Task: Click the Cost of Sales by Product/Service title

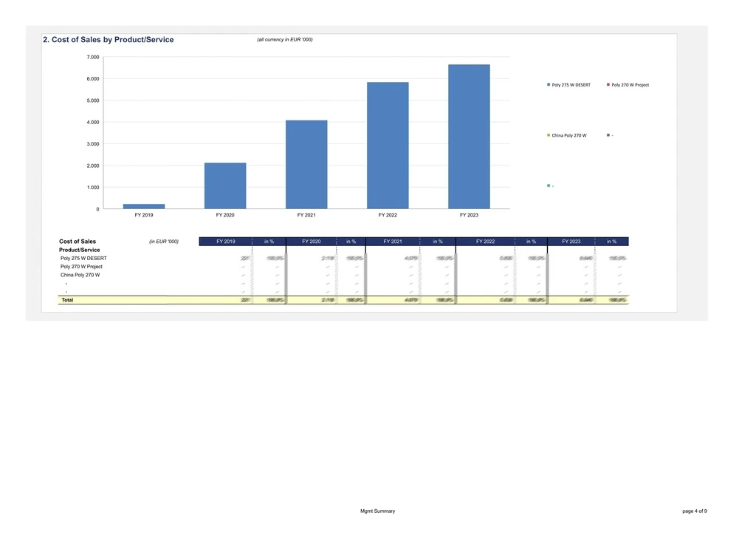Action: coord(109,40)
